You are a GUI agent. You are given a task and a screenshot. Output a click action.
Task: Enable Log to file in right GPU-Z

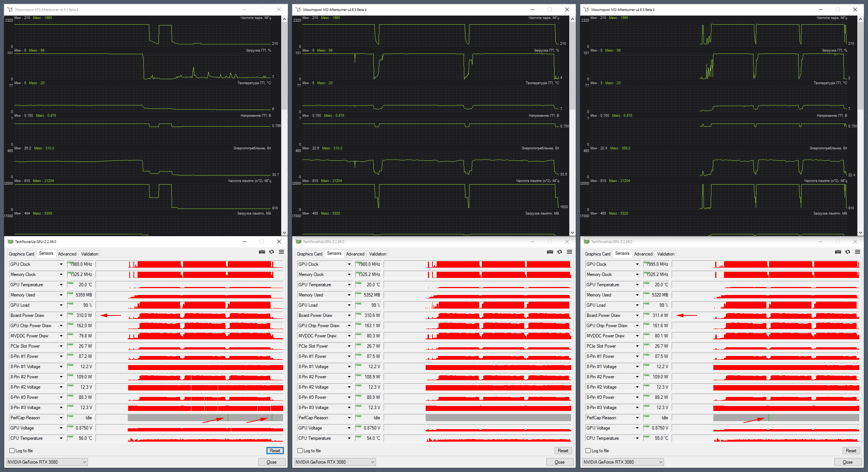click(x=588, y=451)
